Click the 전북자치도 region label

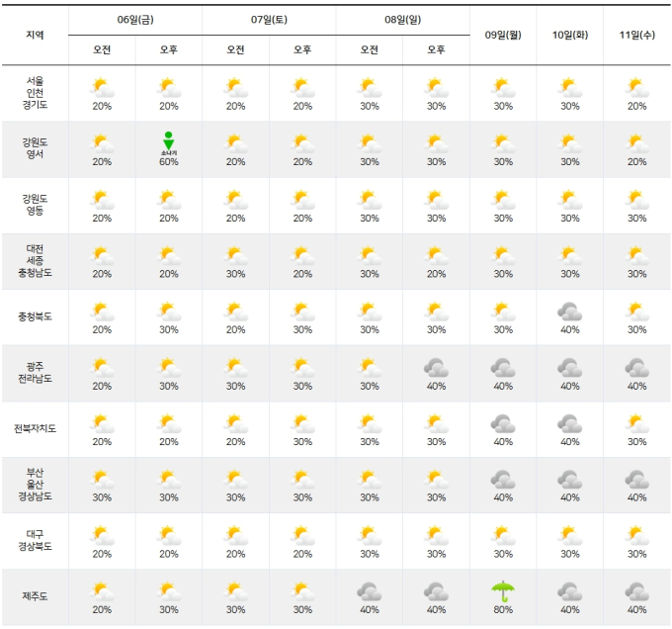pos(35,428)
